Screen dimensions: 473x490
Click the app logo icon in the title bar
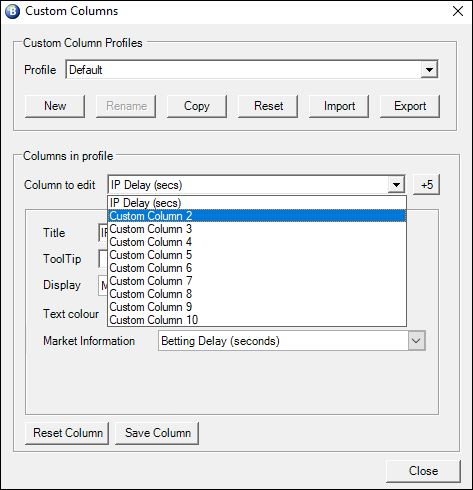pyautogui.click(x=12, y=11)
